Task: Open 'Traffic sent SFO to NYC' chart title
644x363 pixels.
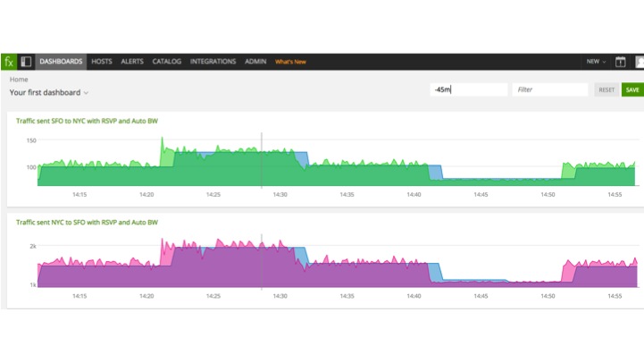Action: point(88,120)
